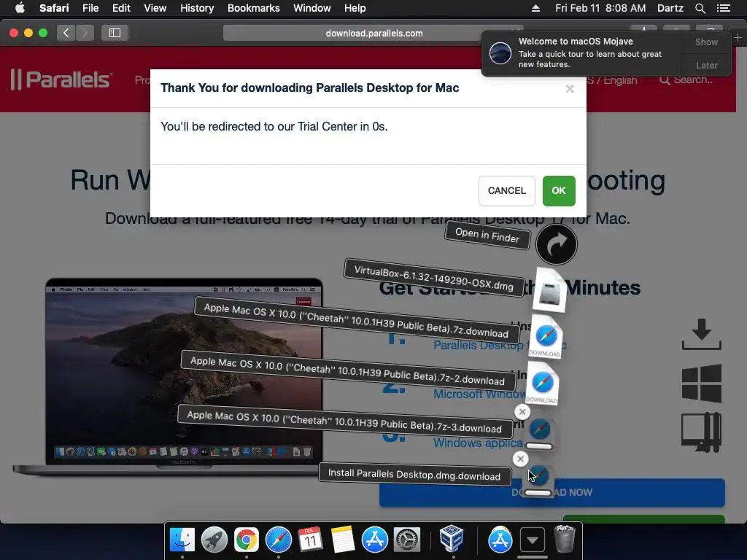Screen dimensions: 747x560
Task: Select Cheetah .7z.download file icon
Action: [x=546, y=337]
